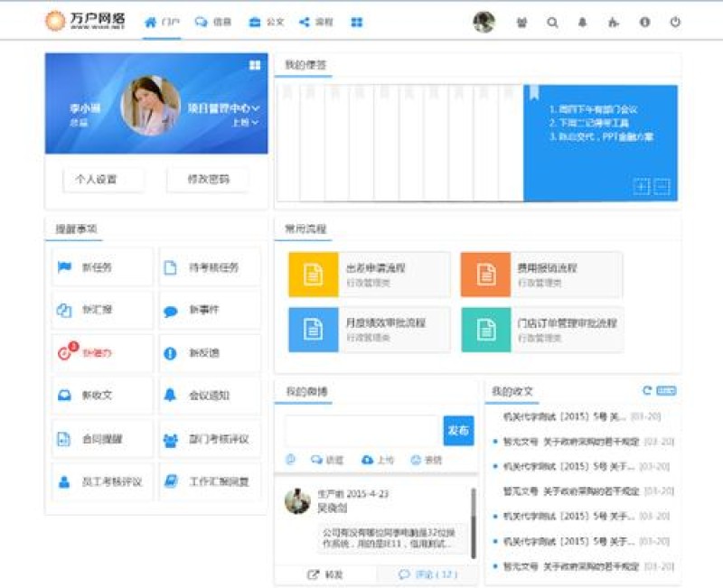
Task: Click the 上传 cloud upload option
Action: [x=378, y=460]
